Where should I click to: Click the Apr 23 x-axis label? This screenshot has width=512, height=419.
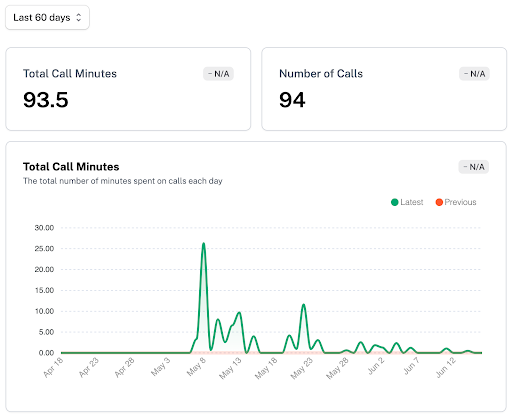pyautogui.click(x=89, y=367)
